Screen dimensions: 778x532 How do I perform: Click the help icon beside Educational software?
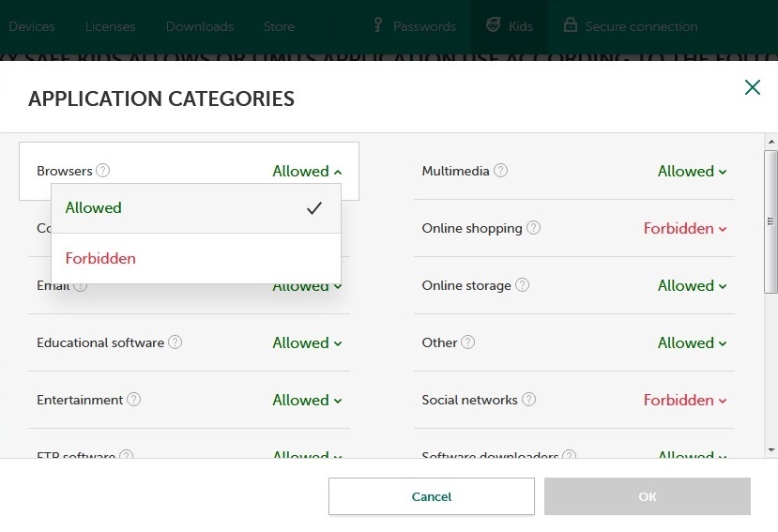tap(175, 342)
